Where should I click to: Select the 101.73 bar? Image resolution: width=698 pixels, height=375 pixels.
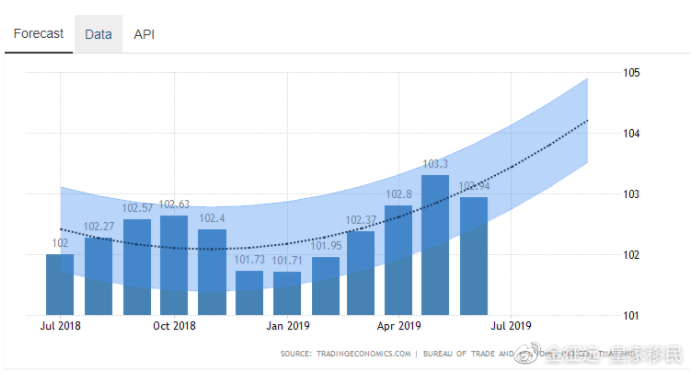pyautogui.click(x=249, y=293)
